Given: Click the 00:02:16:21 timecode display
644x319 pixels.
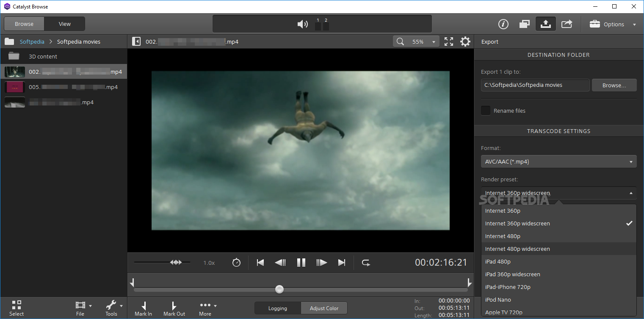Looking at the screenshot, I should coord(441,263).
